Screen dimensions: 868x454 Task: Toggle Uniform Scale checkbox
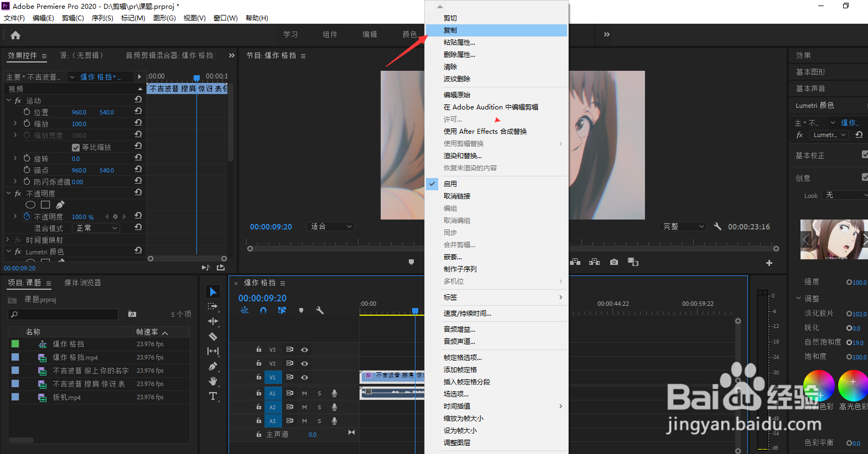coord(76,148)
